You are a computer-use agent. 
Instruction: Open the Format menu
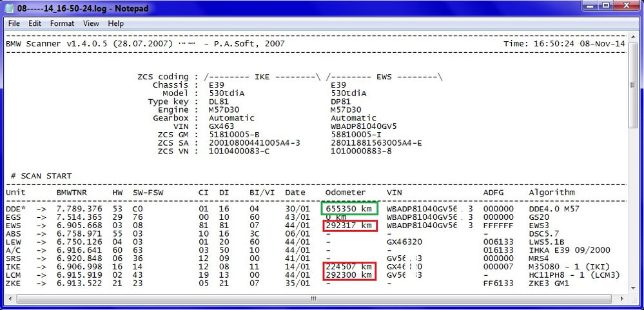[x=62, y=23]
